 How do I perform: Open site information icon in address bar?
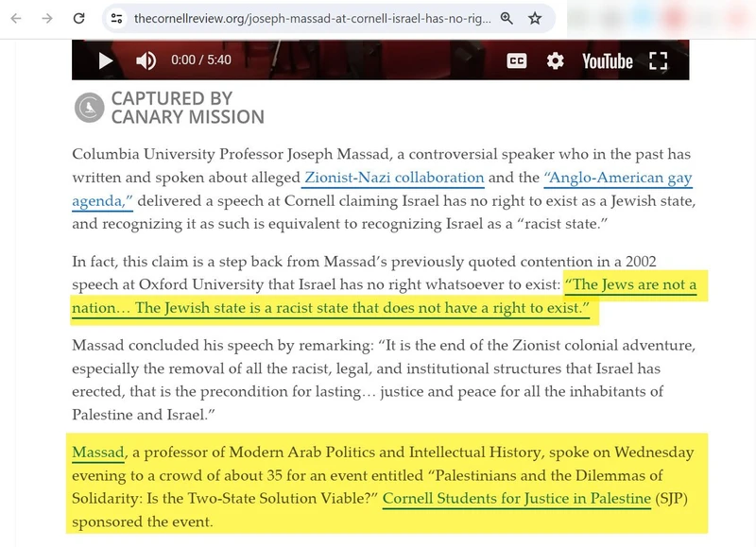click(x=116, y=18)
